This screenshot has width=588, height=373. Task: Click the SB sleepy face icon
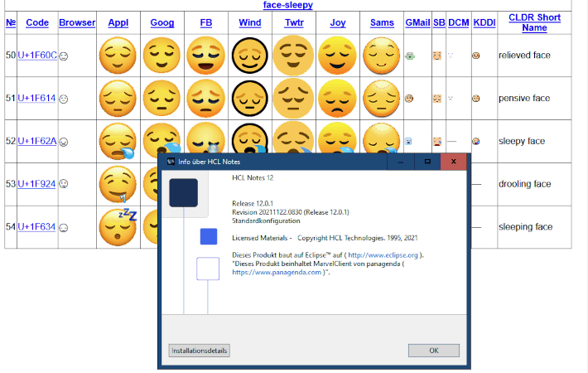437,142
